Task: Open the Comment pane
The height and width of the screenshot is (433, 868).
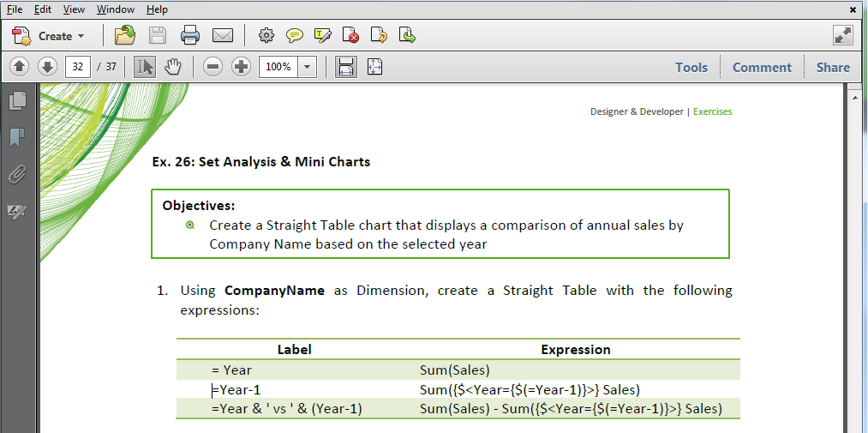Action: pos(762,67)
